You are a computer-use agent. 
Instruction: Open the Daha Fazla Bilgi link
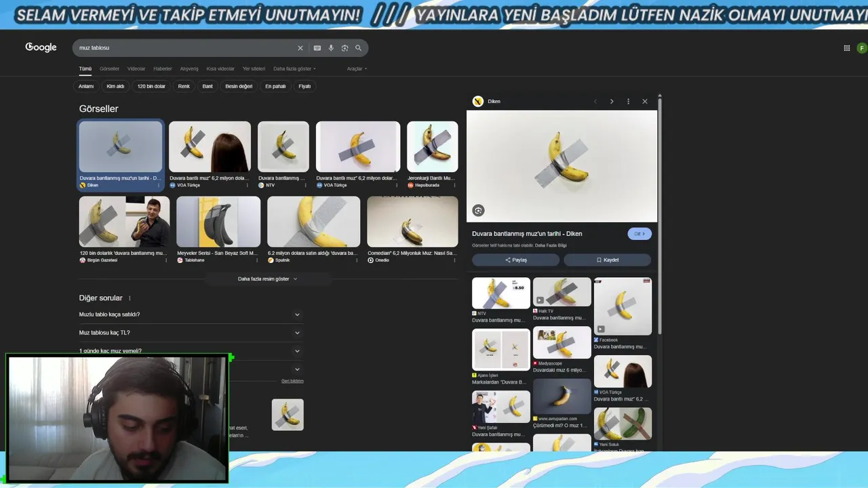tap(551, 245)
